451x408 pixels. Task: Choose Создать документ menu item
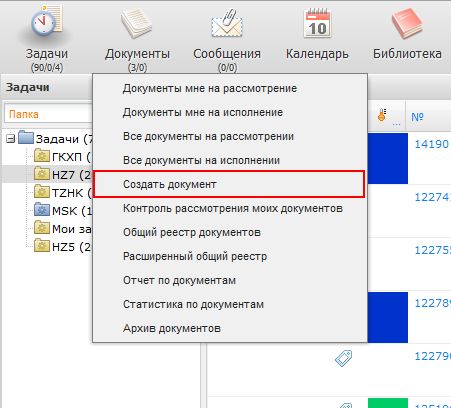point(229,184)
